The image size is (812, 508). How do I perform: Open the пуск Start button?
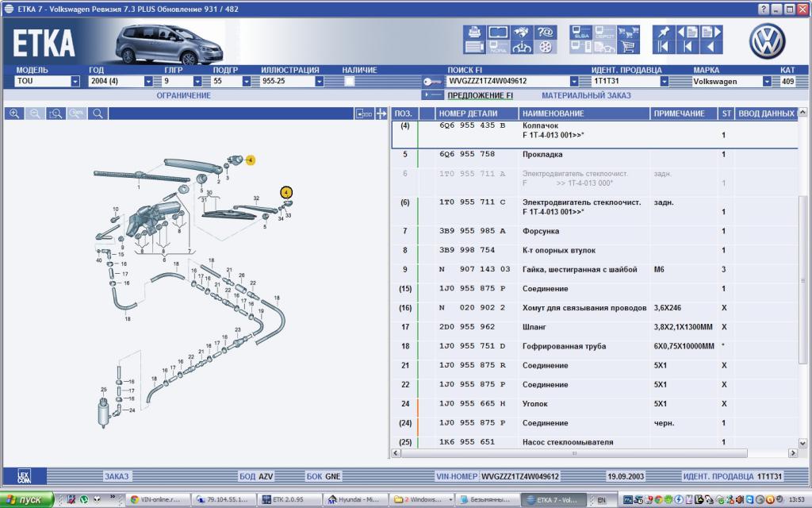[x=26, y=500]
